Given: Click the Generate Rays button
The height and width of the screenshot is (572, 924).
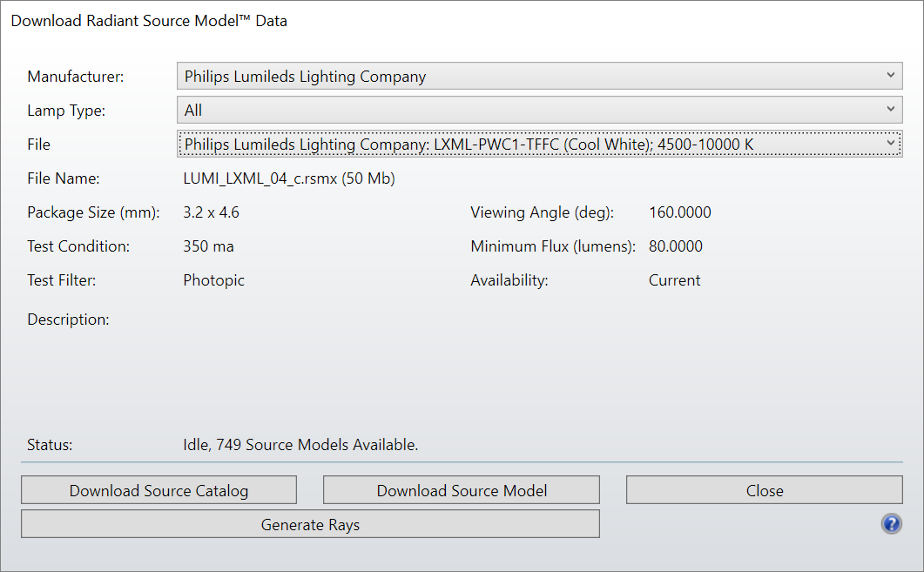Looking at the screenshot, I should click(310, 524).
